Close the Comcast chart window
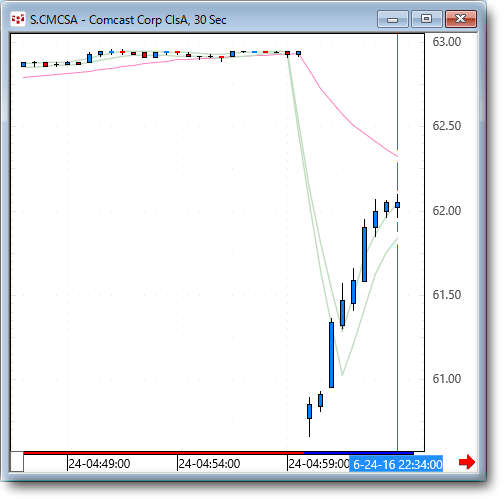Viewport: 504px width, 499px height. (x=461, y=19)
